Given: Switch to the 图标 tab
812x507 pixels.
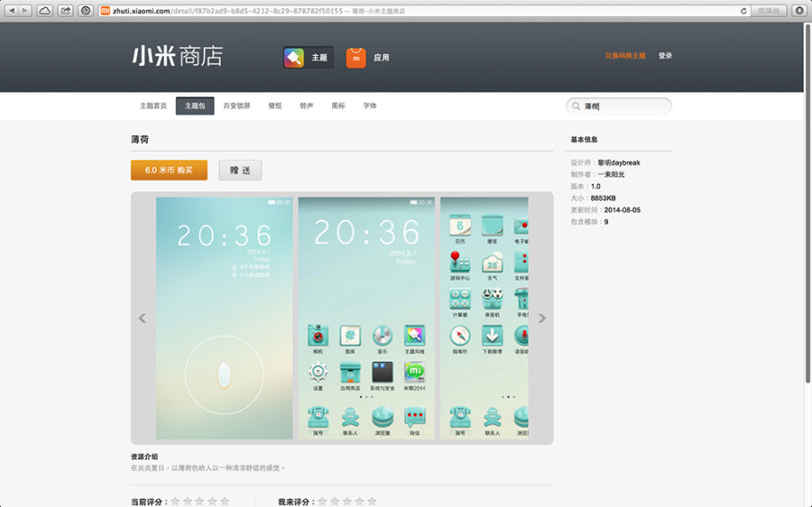Looking at the screenshot, I should tap(338, 106).
